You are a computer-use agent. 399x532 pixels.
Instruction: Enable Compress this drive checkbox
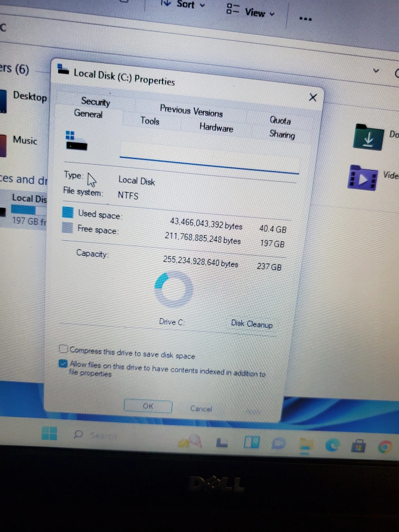(x=63, y=349)
